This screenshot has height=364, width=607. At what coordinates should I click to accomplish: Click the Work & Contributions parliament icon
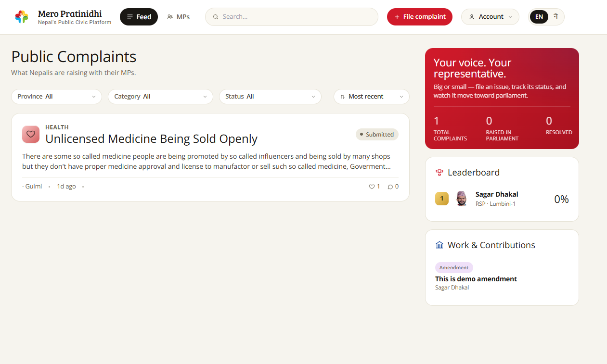(439, 245)
